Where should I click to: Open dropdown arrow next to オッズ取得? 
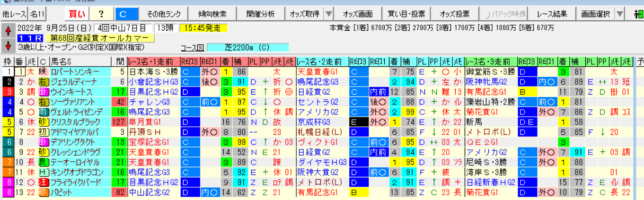(x=328, y=14)
